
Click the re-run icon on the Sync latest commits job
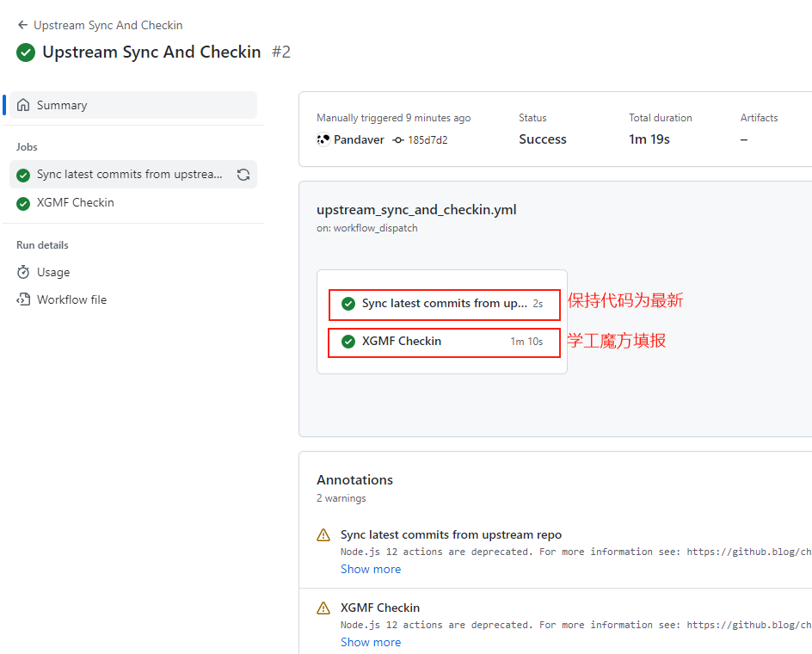[243, 175]
